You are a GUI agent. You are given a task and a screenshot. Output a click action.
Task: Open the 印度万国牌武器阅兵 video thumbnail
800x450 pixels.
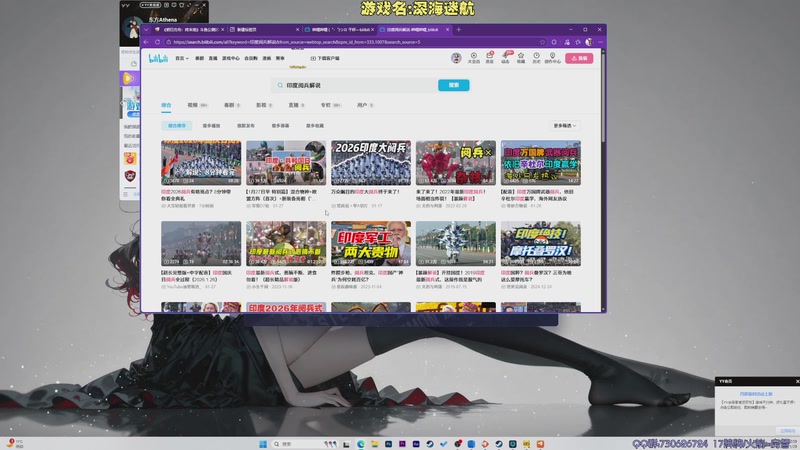pos(541,163)
